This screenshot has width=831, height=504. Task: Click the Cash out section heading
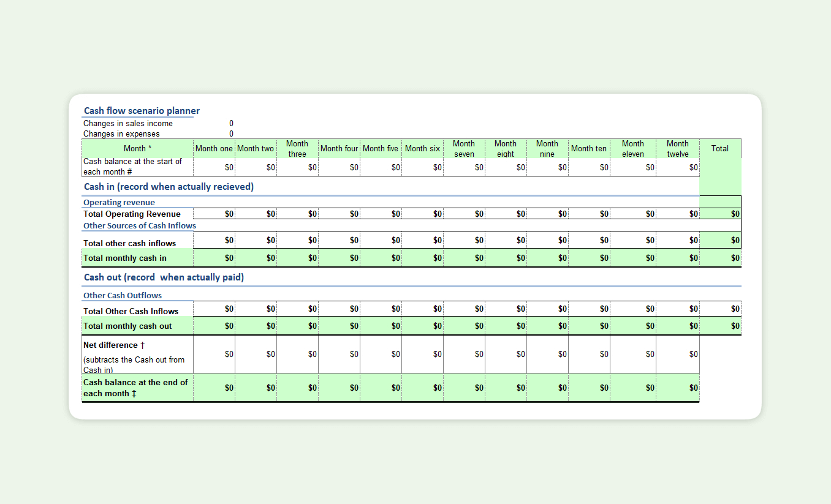[x=164, y=277]
